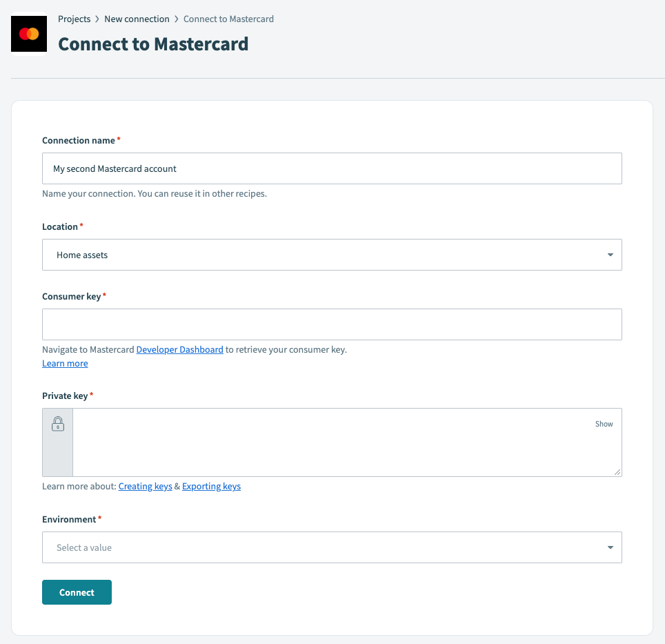
Task: Click the Learn more link under Consumer key
Action: click(x=64, y=363)
